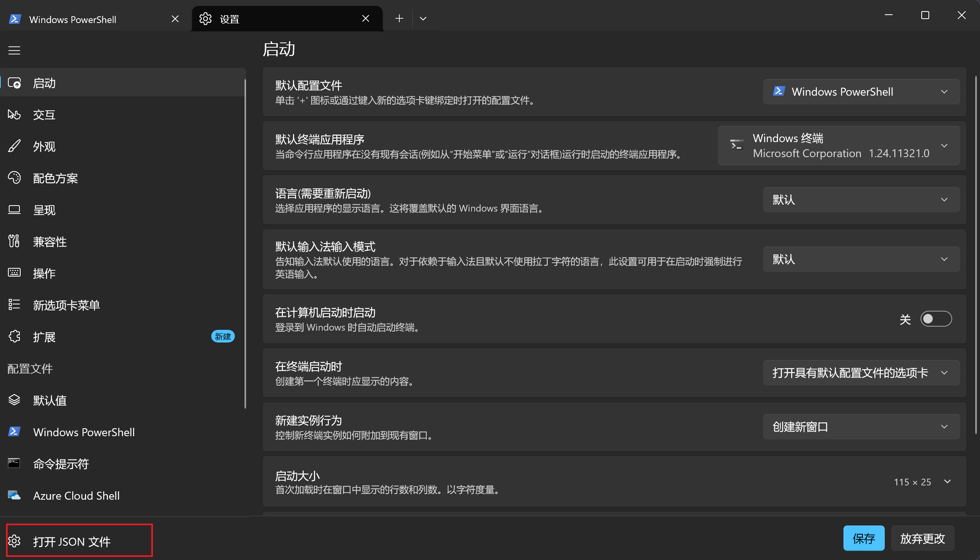This screenshot has height=560, width=980.
Task: Click the 命令提示符 console icon
Action: (14, 463)
